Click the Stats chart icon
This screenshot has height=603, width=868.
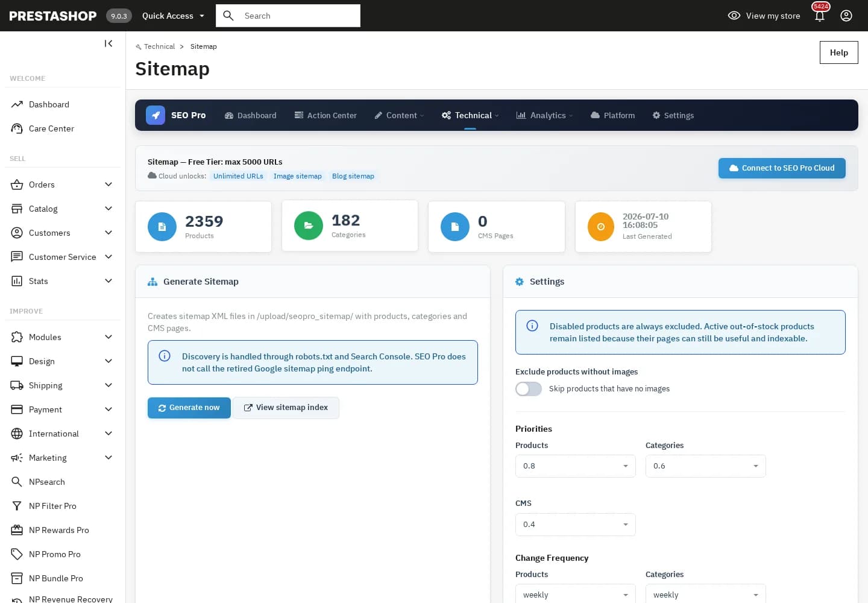pos(17,281)
